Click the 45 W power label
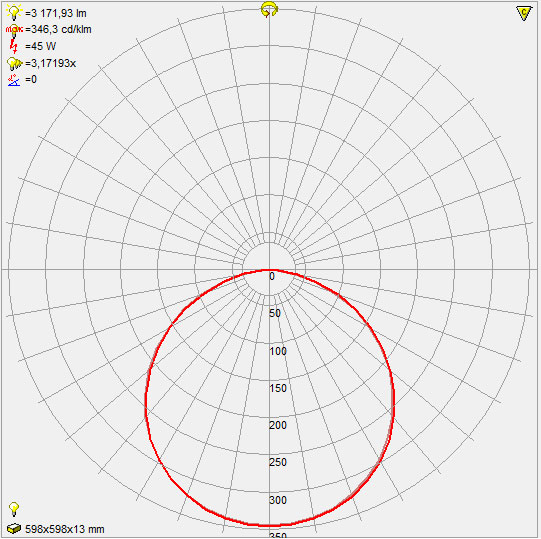Image resolution: width=541 pixels, height=539 pixels. point(40,46)
